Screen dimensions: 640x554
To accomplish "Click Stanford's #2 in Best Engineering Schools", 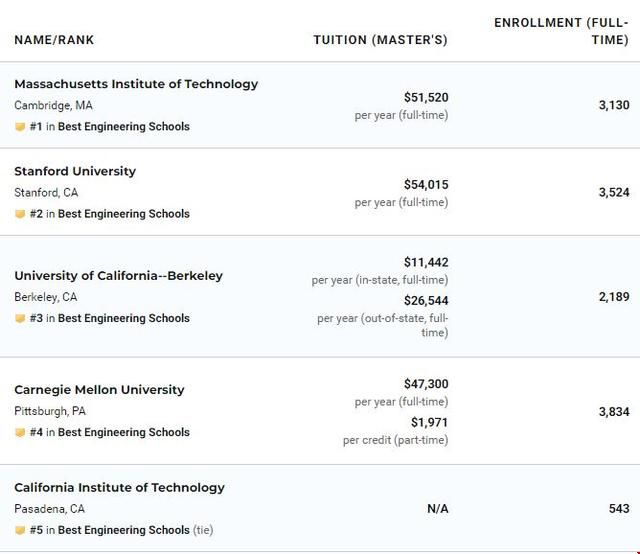I will pos(110,214).
